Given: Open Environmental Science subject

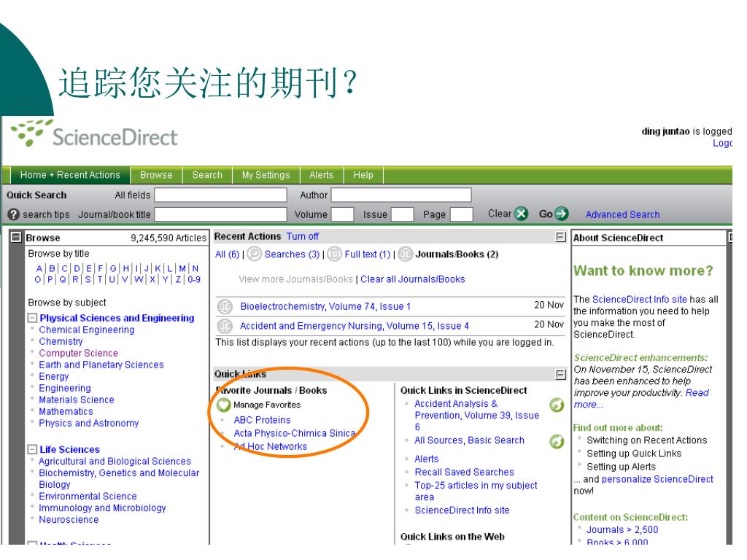Looking at the screenshot, I should point(88,496).
